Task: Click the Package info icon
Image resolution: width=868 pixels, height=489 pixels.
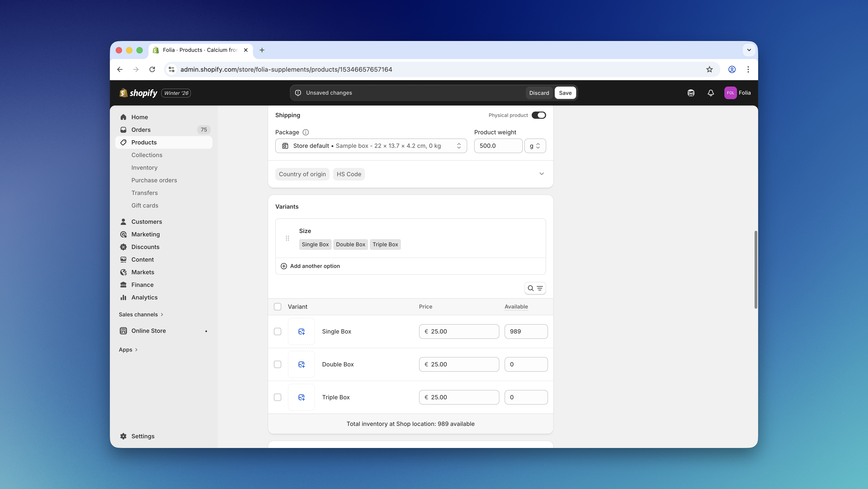Action: (x=306, y=132)
